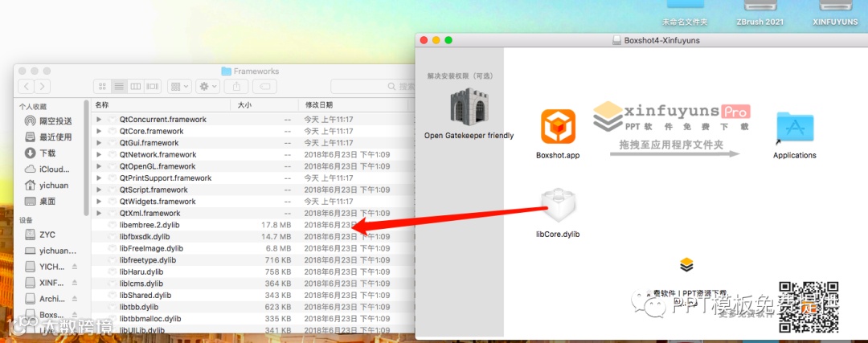Screen dimensions: 868x343
Task: Expand the QtConcurrent.framework folder
Action: pyautogui.click(x=99, y=120)
